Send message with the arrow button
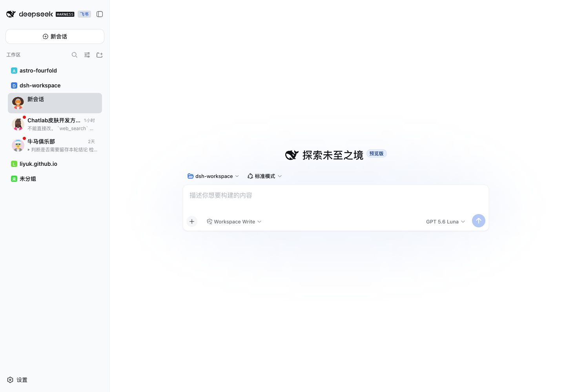 479,221
